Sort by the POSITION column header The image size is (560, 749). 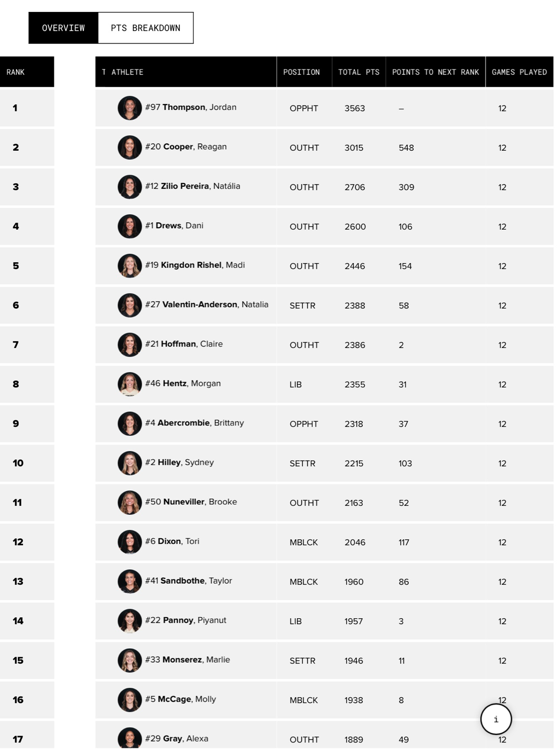click(x=301, y=72)
